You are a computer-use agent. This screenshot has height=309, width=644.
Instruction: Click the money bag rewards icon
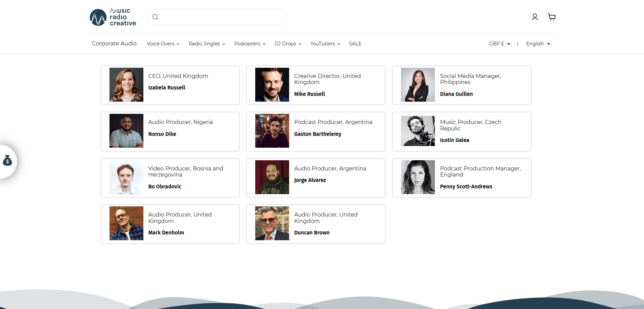coord(7,161)
